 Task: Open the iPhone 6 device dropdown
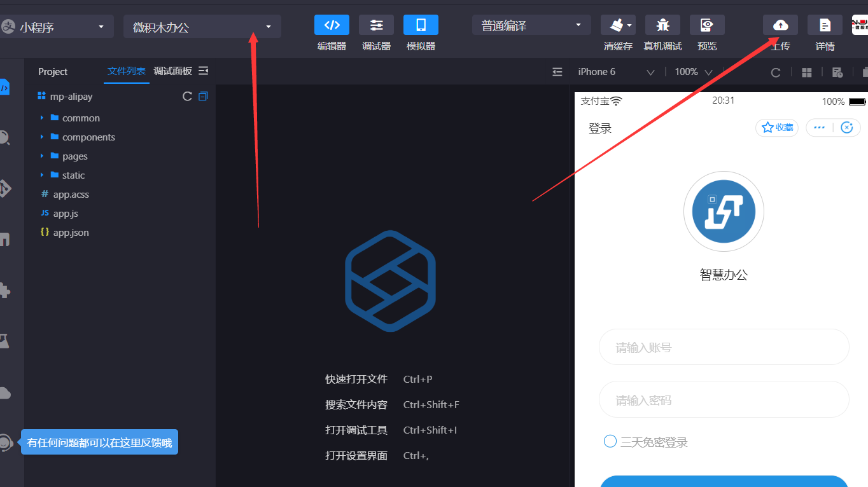[615, 72]
